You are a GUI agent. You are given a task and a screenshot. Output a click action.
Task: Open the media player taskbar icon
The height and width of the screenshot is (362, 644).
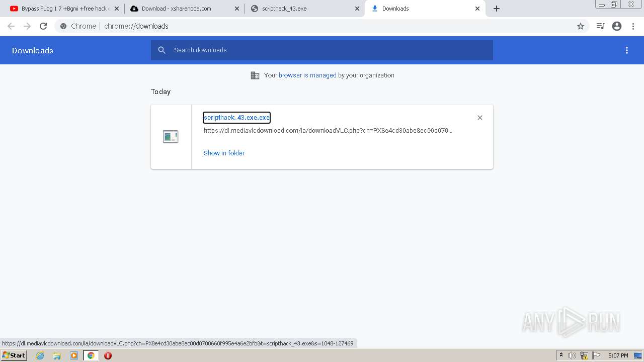pyautogui.click(x=74, y=355)
